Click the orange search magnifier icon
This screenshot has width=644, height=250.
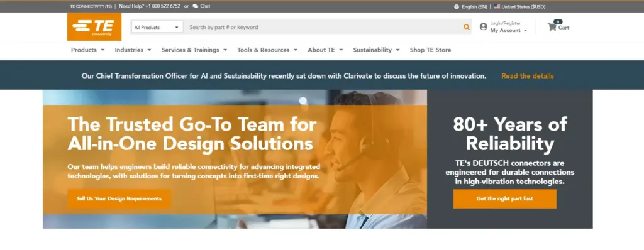click(467, 27)
